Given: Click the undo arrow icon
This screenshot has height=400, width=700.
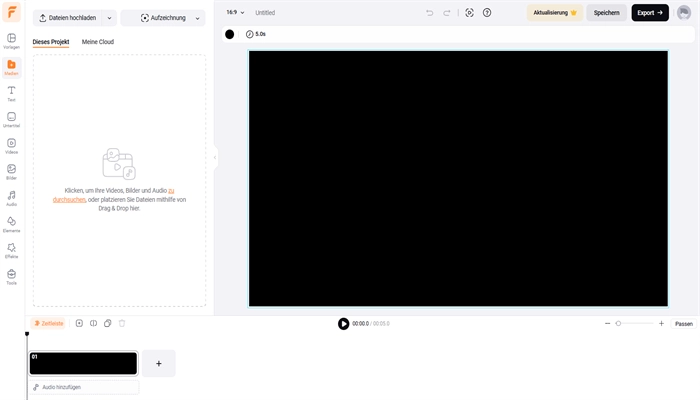Looking at the screenshot, I should [429, 13].
